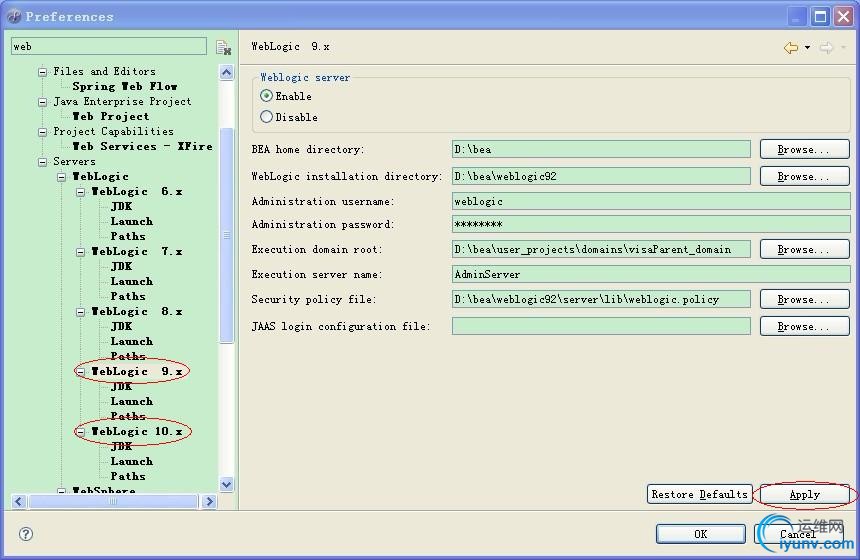860x560 pixels.
Task: Click the forward navigation arrow icon
Action: point(826,47)
